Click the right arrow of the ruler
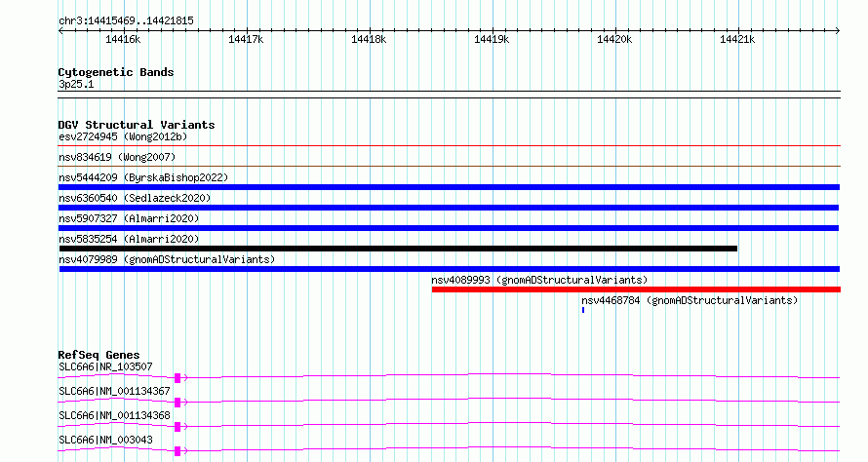This screenshot has height=462, width=868. coord(838,31)
